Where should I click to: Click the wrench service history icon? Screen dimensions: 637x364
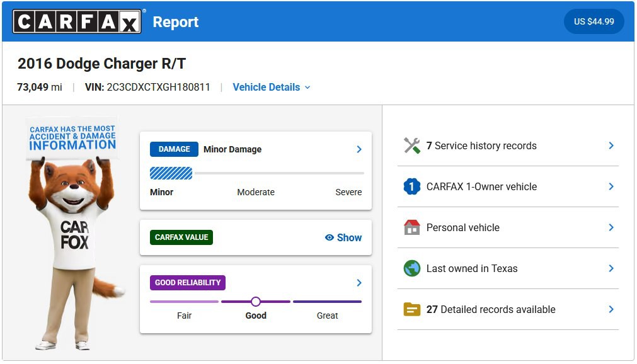coord(411,145)
